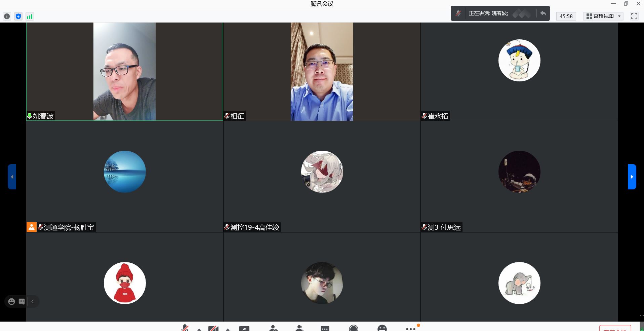The image size is (644, 331).
Task: Open the emoji reaction smiley at bottom left
Action: point(12,301)
